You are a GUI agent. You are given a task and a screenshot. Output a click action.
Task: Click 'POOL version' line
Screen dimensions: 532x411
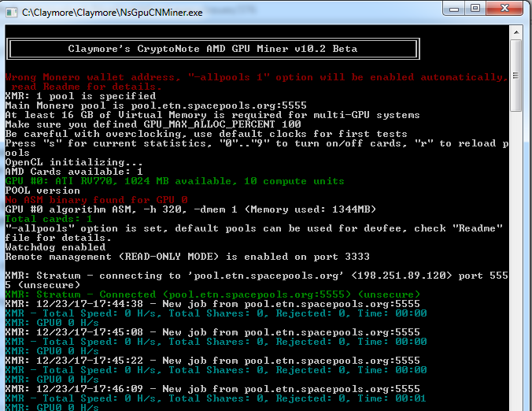42,191
